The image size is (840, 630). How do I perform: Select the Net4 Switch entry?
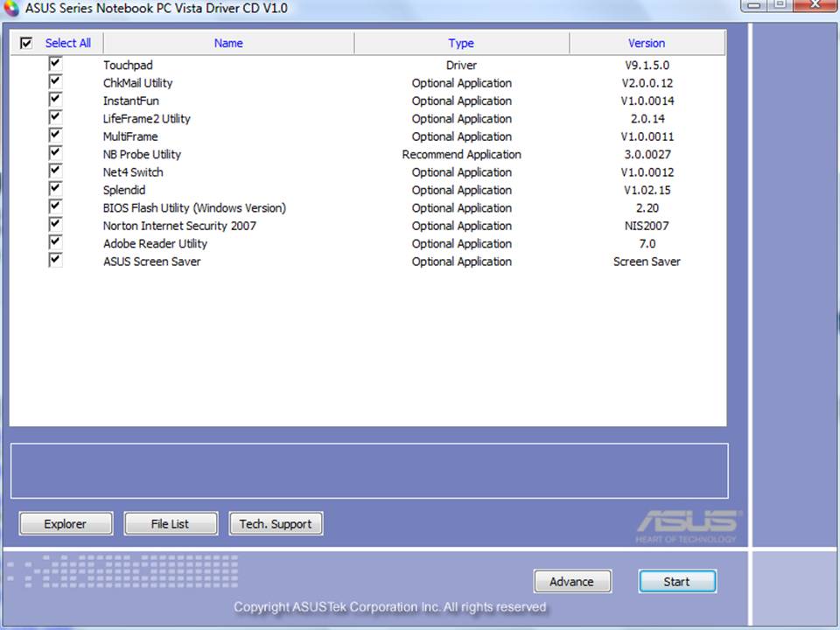click(133, 172)
